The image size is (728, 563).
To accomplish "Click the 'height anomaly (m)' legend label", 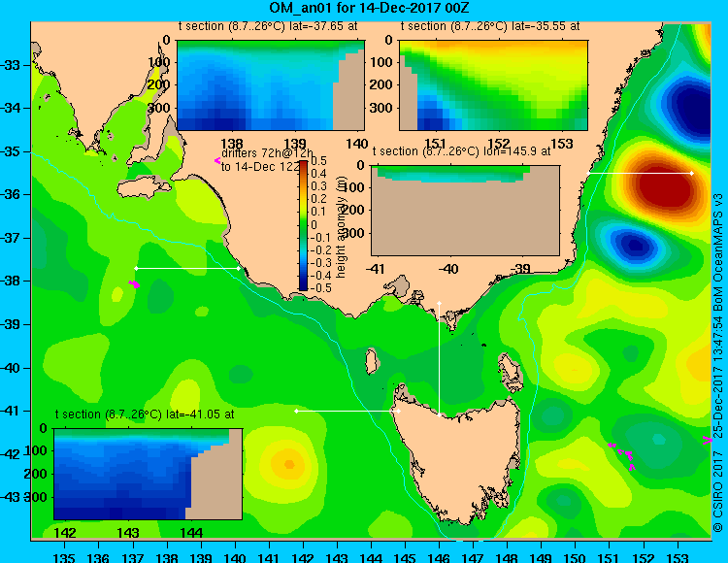I will click(x=341, y=229).
